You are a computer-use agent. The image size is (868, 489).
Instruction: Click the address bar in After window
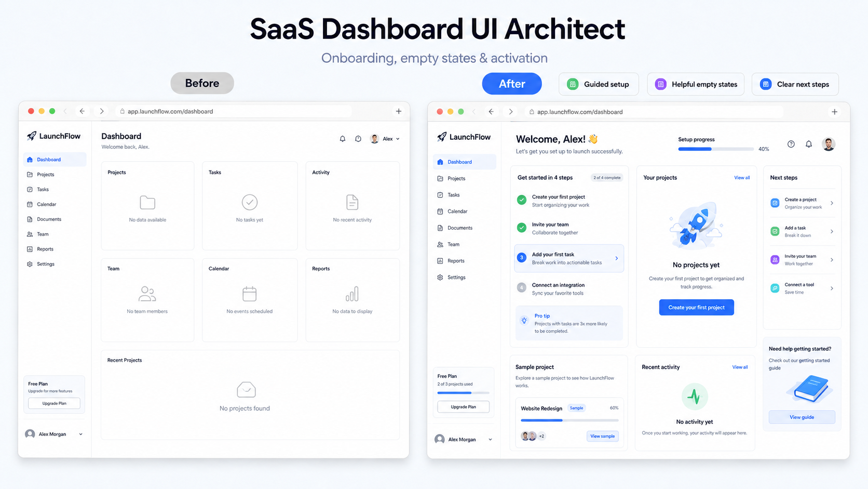pos(653,112)
